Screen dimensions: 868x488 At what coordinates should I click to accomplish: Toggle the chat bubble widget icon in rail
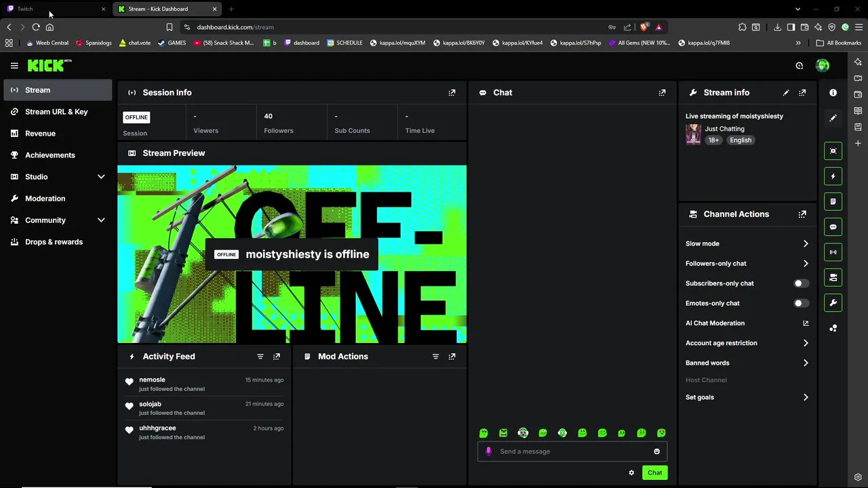coord(833,227)
